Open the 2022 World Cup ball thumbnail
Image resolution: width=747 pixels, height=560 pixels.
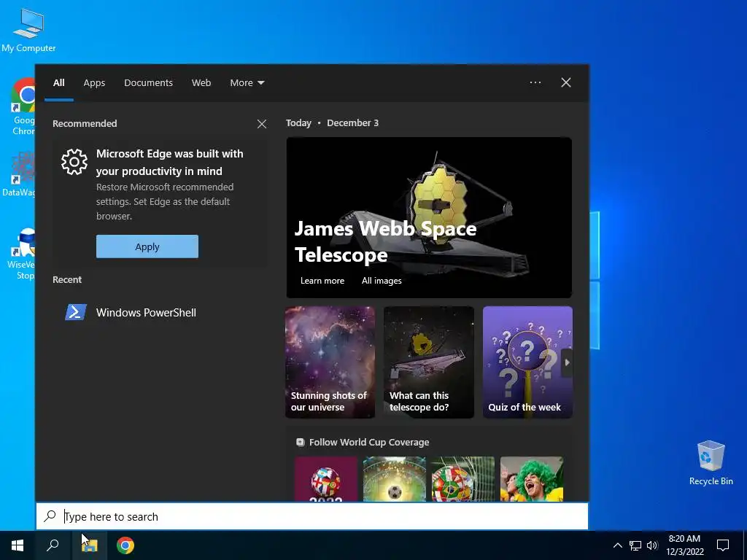[x=326, y=479]
